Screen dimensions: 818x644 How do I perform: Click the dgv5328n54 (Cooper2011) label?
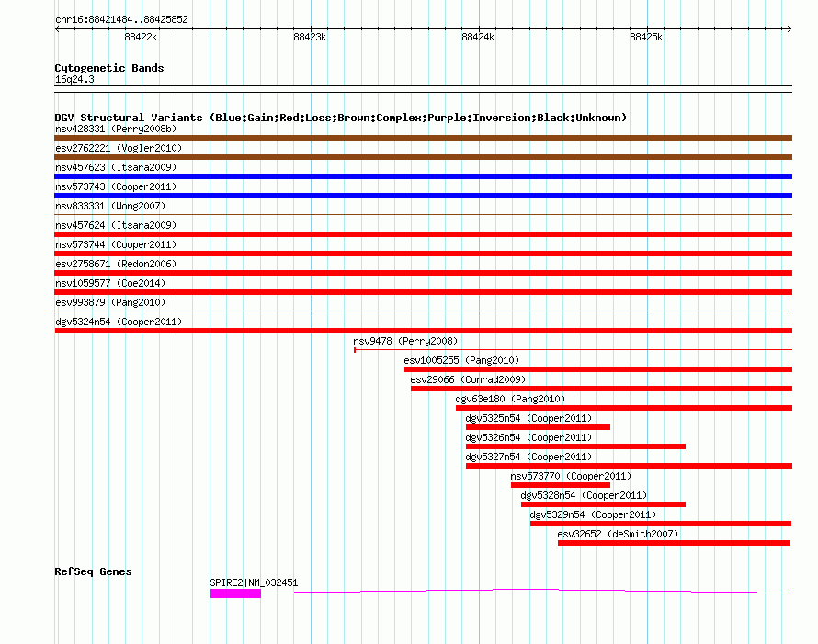point(584,495)
